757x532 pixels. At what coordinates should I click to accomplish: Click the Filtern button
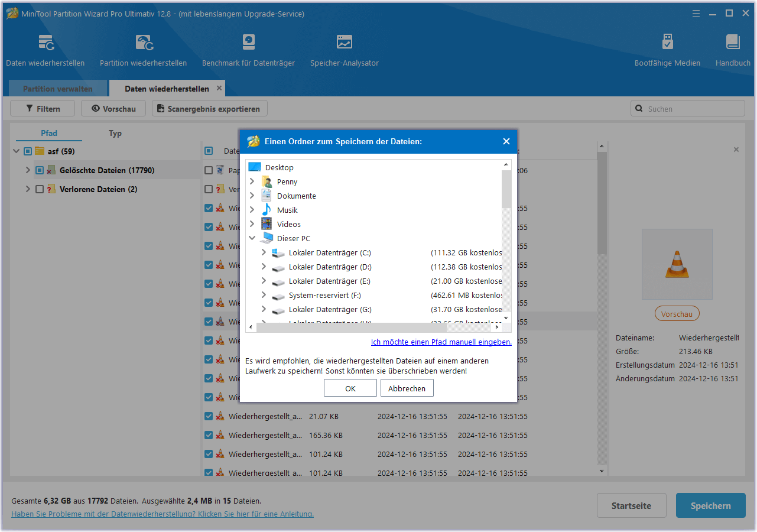coord(43,108)
